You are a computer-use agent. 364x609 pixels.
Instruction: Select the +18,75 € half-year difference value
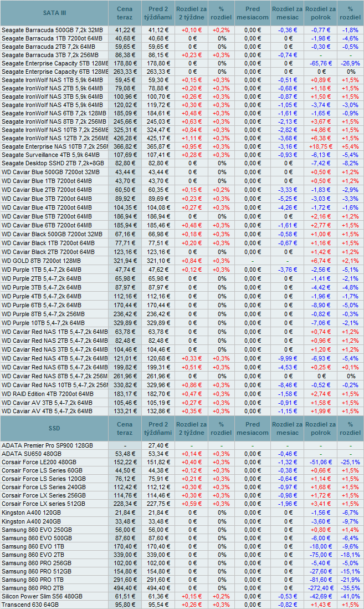click(x=320, y=145)
